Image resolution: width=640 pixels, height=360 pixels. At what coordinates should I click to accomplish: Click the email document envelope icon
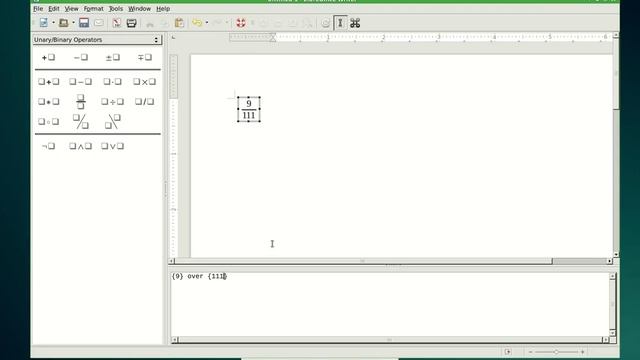click(x=99, y=23)
